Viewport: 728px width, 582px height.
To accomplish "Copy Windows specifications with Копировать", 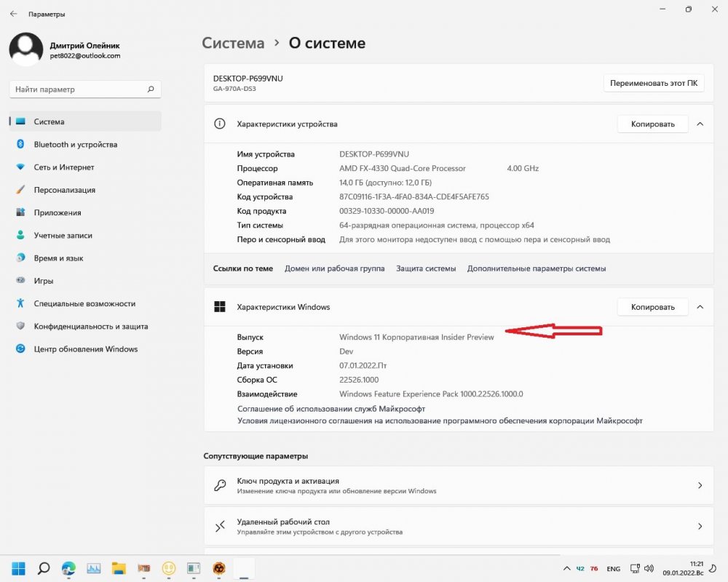I will (652, 307).
